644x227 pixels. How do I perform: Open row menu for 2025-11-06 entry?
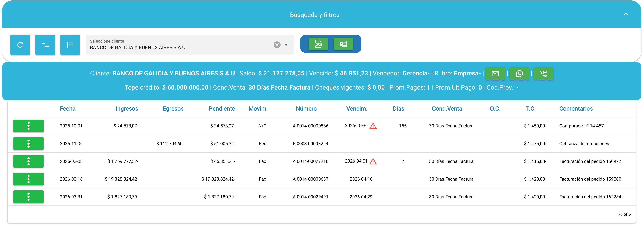click(x=28, y=144)
